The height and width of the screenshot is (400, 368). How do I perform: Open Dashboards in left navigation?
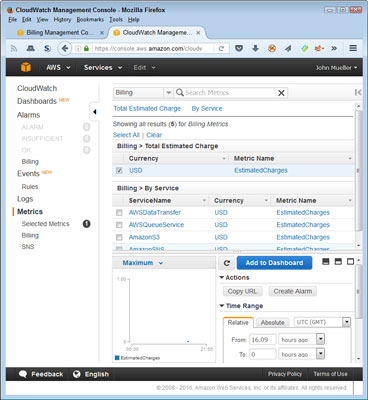pyautogui.click(x=37, y=101)
